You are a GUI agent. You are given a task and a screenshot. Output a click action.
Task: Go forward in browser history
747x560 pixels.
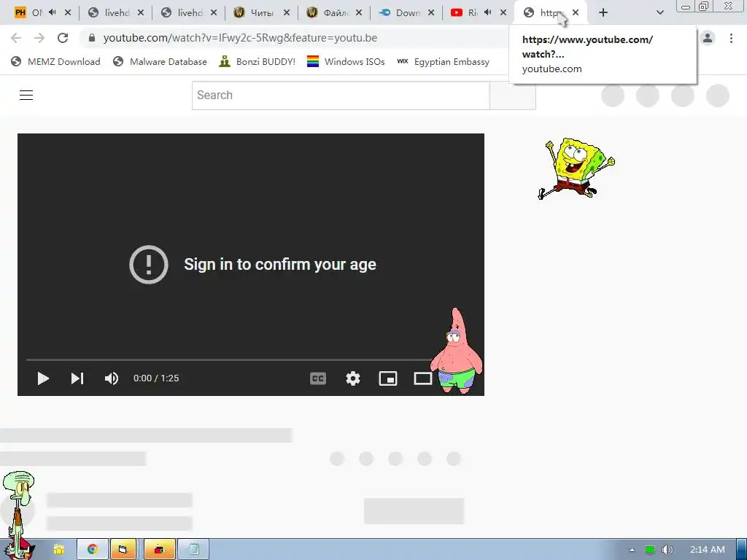pos(39,38)
